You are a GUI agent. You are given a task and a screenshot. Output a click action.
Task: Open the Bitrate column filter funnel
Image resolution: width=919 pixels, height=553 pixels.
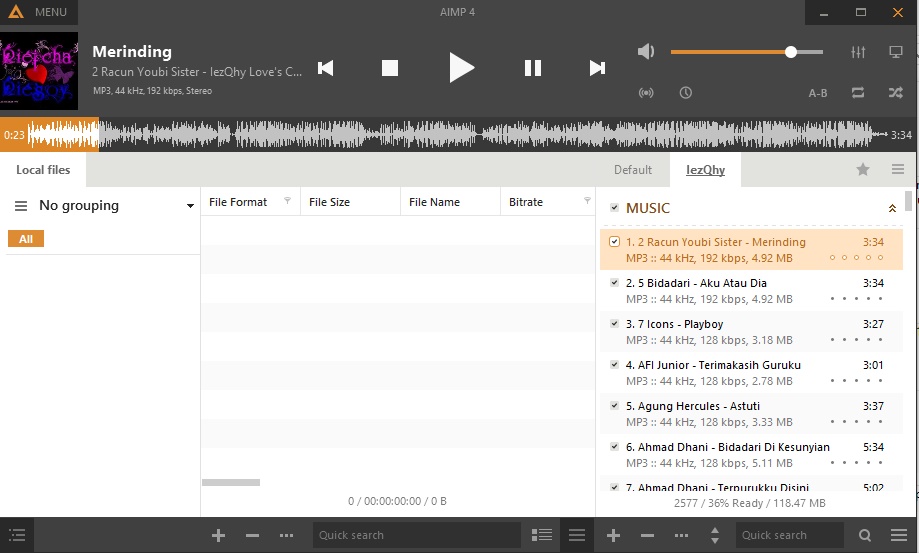(x=587, y=200)
